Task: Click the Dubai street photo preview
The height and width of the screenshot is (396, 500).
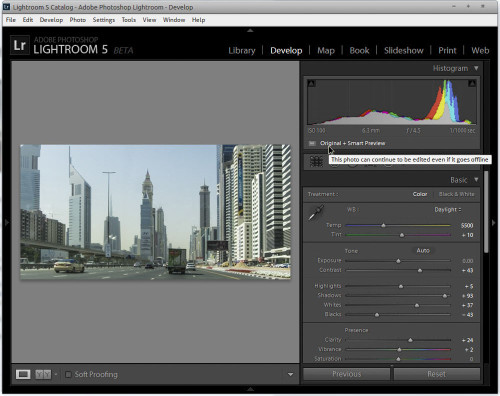Action: pos(155,212)
